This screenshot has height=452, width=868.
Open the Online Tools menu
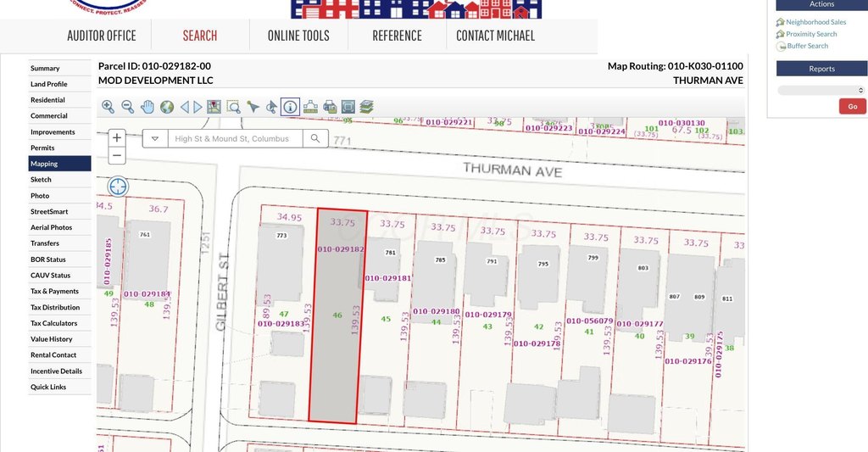point(298,36)
